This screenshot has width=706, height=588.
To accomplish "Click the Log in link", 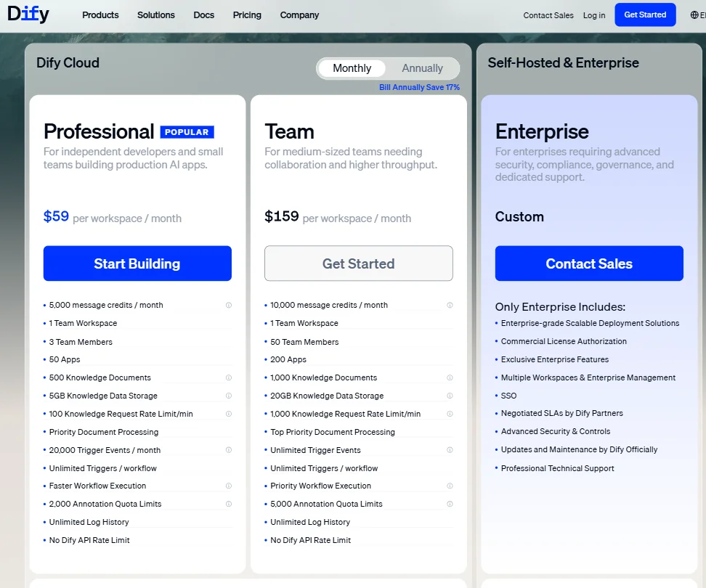I will pyautogui.click(x=594, y=15).
